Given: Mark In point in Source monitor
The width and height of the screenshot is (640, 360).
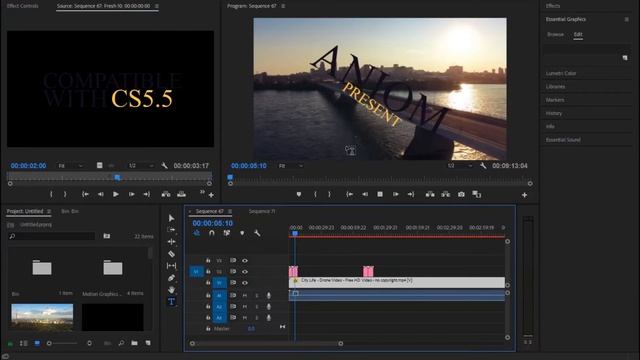Looking at the screenshot, I should [51, 194].
